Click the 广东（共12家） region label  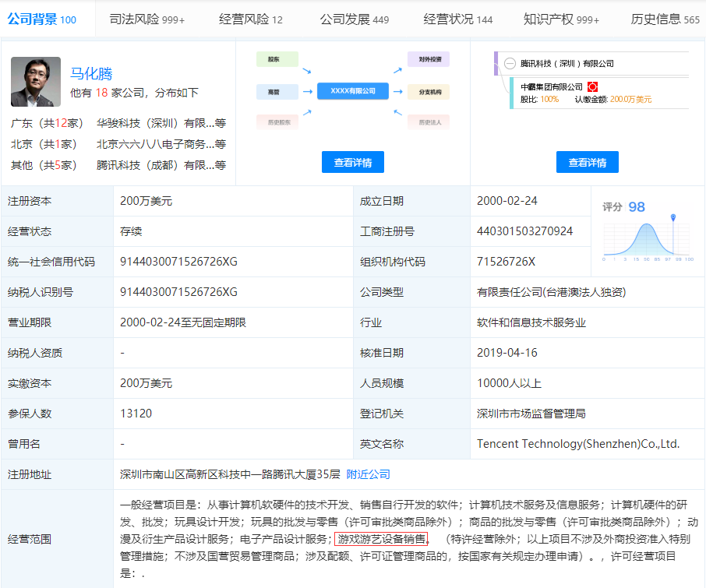(47, 123)
